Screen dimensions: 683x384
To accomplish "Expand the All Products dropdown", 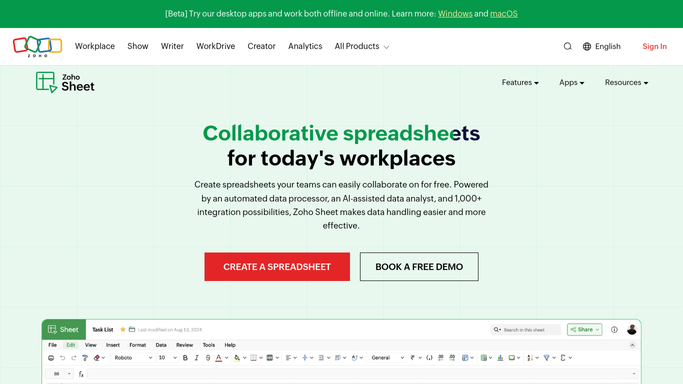I will [x=362, y=46].
